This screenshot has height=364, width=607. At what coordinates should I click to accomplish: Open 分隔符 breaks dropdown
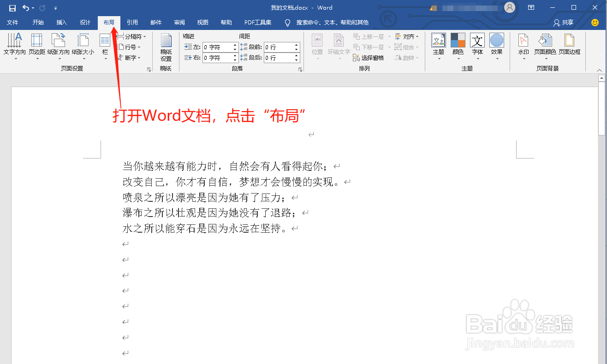coord(131,36)
